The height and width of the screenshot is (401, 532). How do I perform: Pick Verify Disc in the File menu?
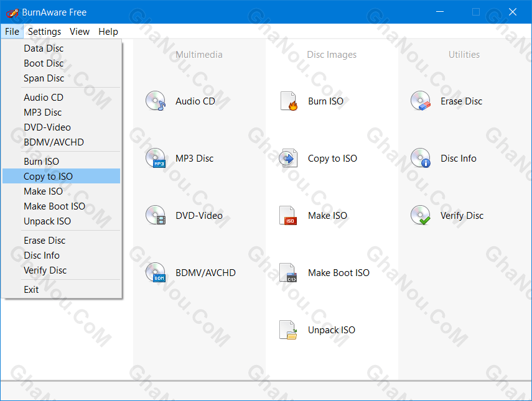point(62,270)
